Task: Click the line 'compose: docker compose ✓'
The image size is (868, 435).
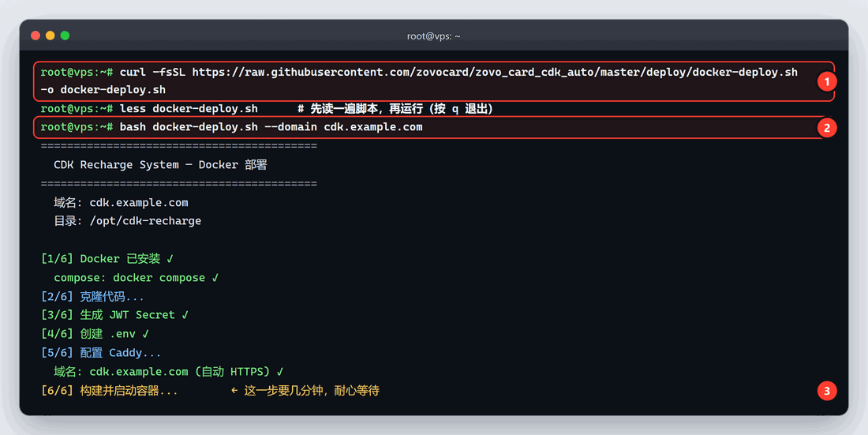Action: tap(137, 278)
